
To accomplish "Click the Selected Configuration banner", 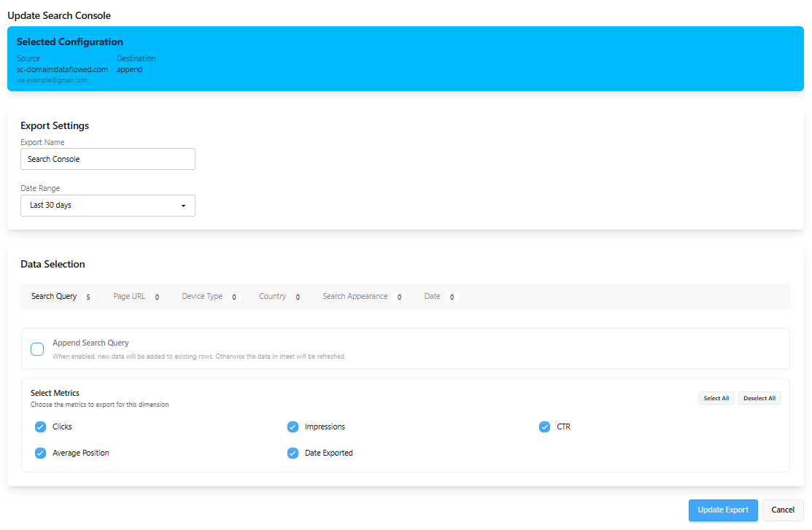I will [x=406, y=60].
